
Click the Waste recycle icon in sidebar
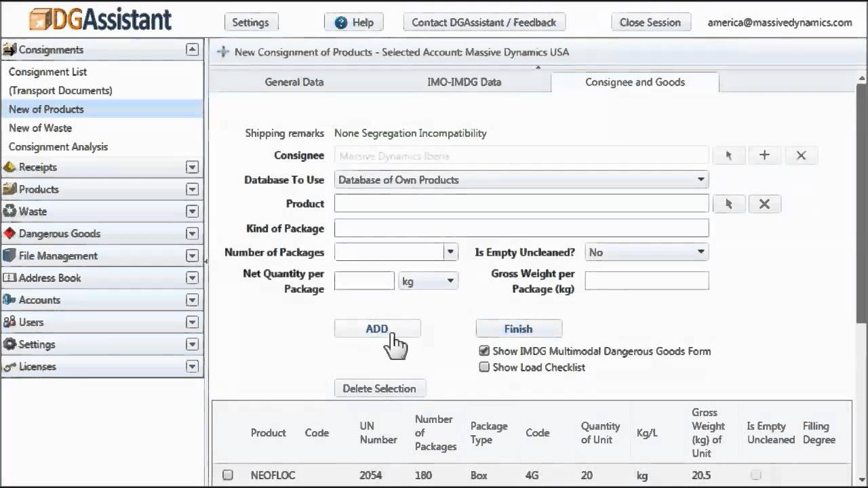pos(9,211)
